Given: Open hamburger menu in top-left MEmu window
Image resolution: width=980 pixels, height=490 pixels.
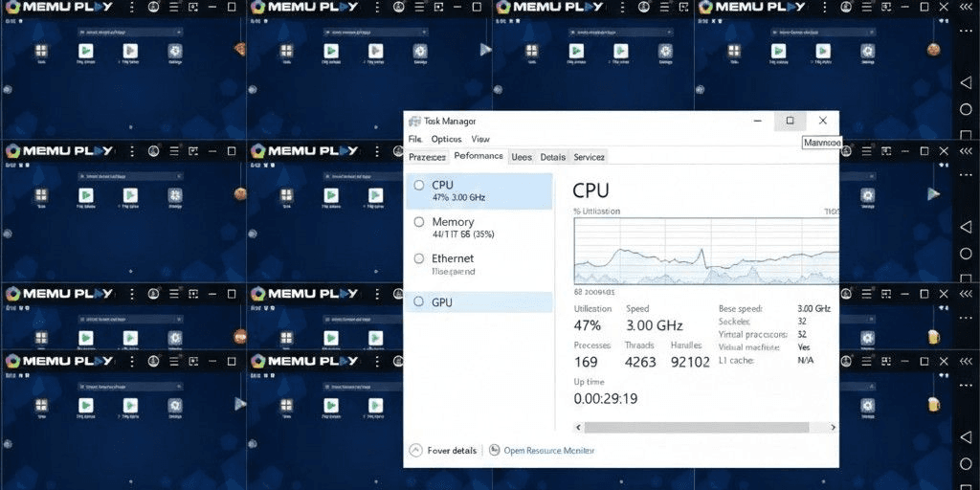Looking at the screenshot, I should [x=174, y=8].
